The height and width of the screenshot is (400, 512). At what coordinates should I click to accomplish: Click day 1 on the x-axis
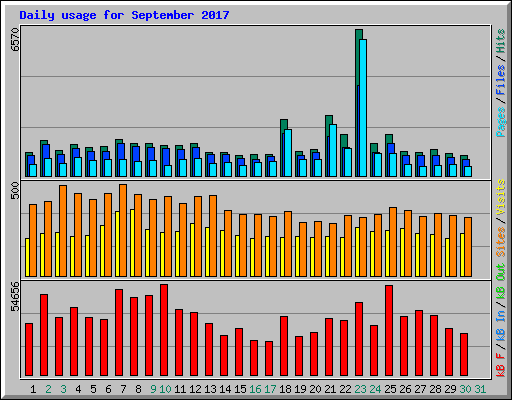tap(33, 389)
